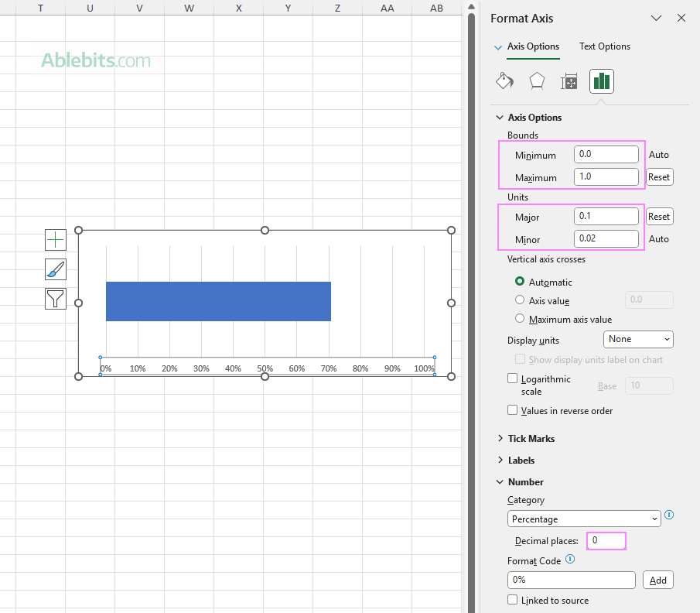Open the Display units dropdown
The height and width of the screenshot is (613, 700).
[638, 339]
